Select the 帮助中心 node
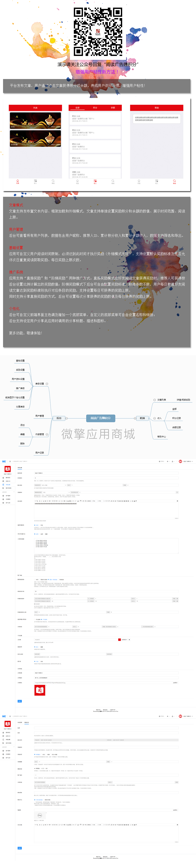Image resolution: width=196 pixels, height=868 pixels. (162, 437)
